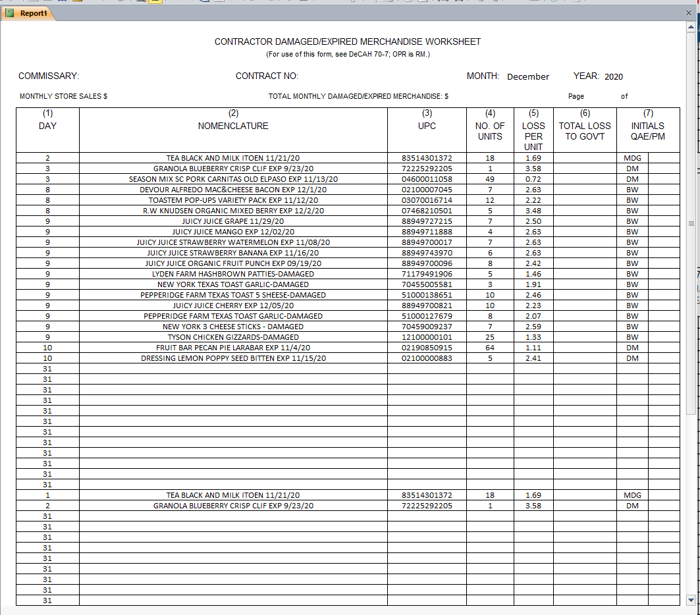Select the year value '2020'

(x=613, y=76)
